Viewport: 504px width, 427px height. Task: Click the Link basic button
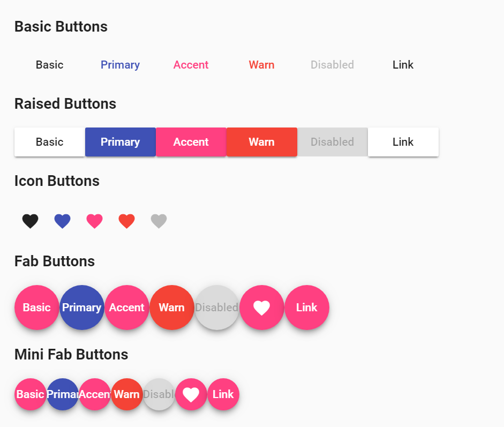(x=403, y=64)
